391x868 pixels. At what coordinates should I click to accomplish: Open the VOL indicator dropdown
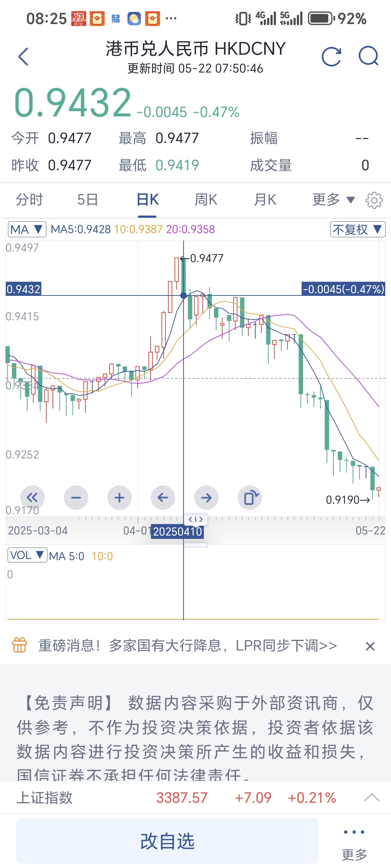[28, 555]
